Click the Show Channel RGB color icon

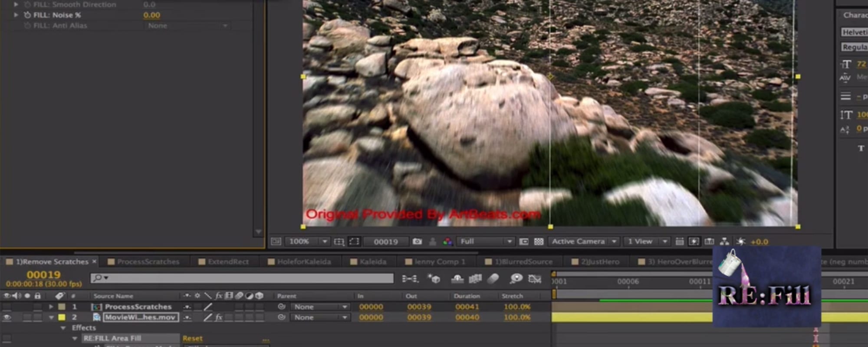point(447,242)
